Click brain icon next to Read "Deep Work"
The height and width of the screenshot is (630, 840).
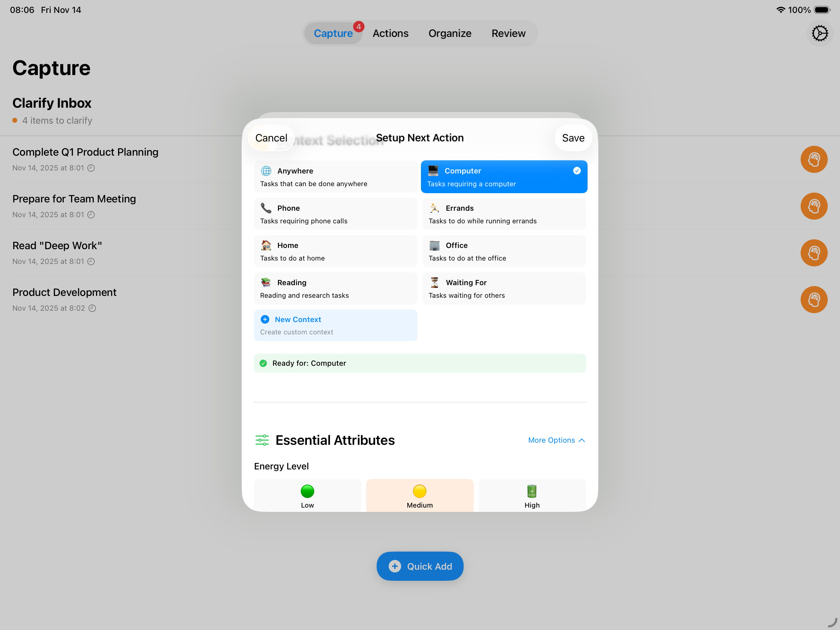[814, 253]
